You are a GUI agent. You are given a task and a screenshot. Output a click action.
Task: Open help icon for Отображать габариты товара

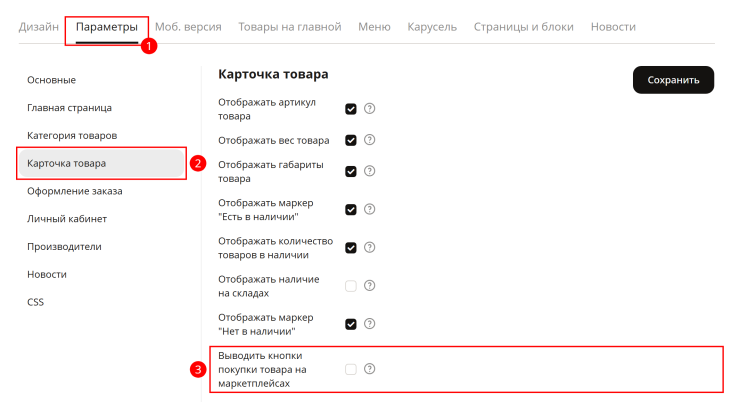point(370,171)
